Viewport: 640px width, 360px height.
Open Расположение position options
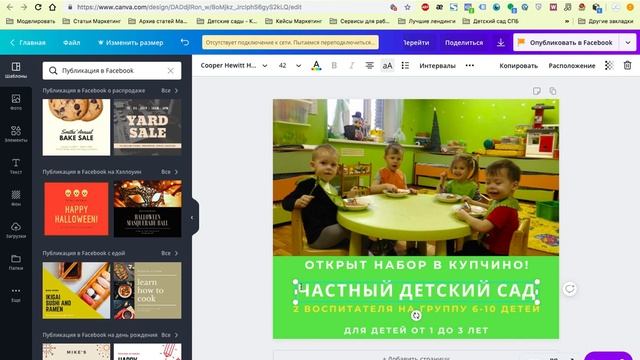click(x=571, y=65)
